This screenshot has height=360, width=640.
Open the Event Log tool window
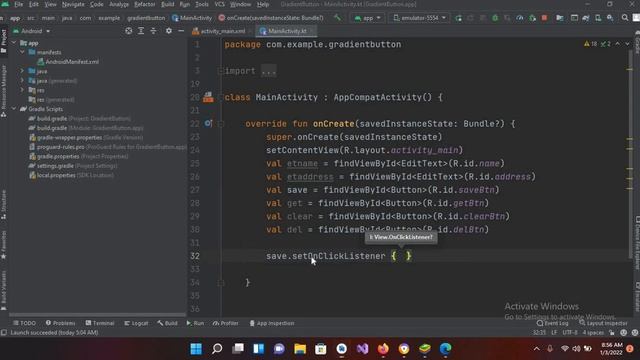pyautogui.click(x=553, y=323)
